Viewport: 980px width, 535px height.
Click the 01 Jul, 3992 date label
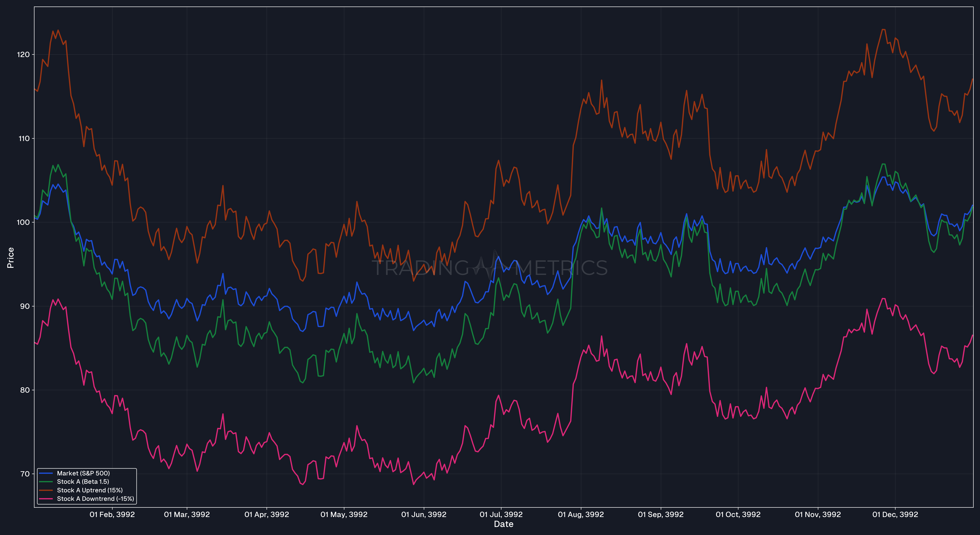[501, 514]
